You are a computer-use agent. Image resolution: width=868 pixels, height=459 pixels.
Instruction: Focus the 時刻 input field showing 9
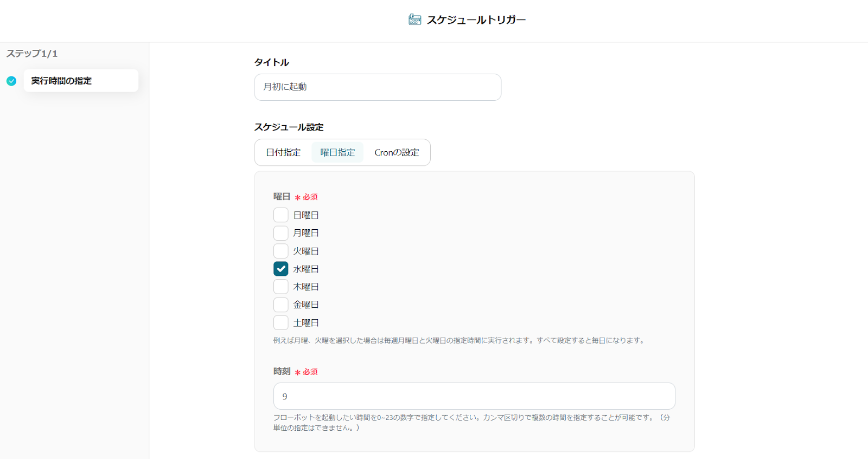click(474, 396)
